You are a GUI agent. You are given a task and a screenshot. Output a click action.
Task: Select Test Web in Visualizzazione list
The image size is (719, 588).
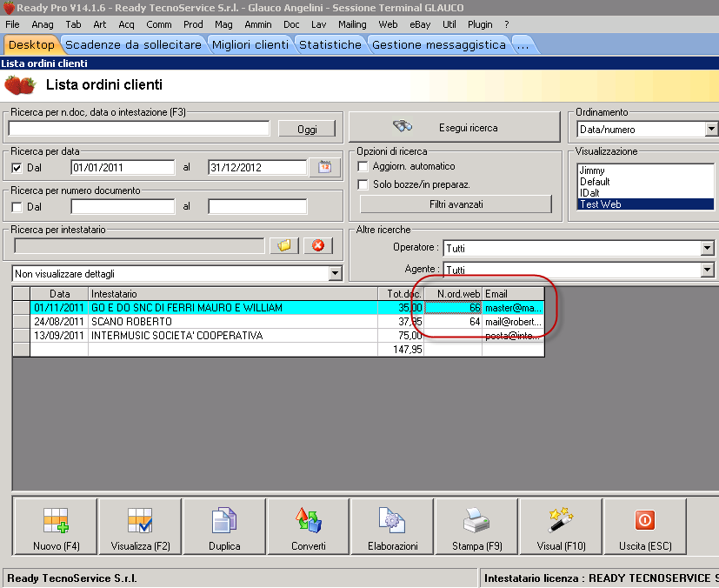coord(646,204)
